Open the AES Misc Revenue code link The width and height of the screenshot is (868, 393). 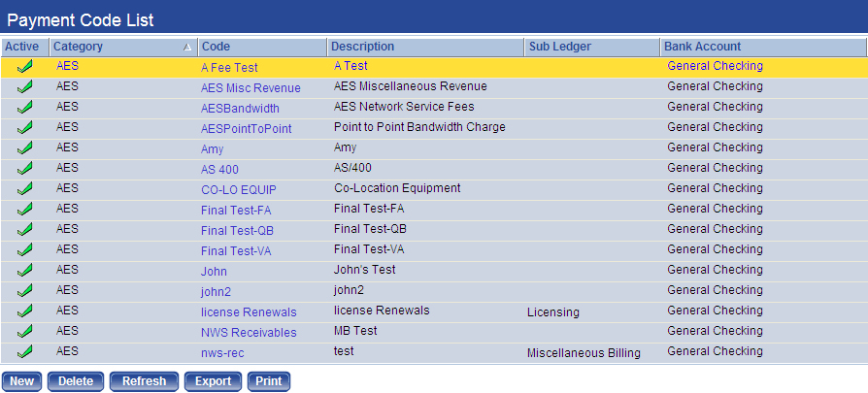pos(250,88)
